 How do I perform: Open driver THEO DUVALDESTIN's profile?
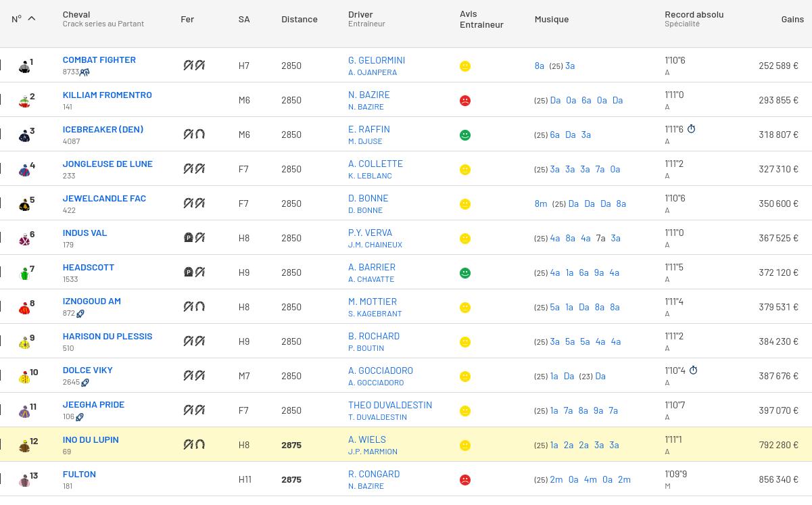click(x=389, y=405)
